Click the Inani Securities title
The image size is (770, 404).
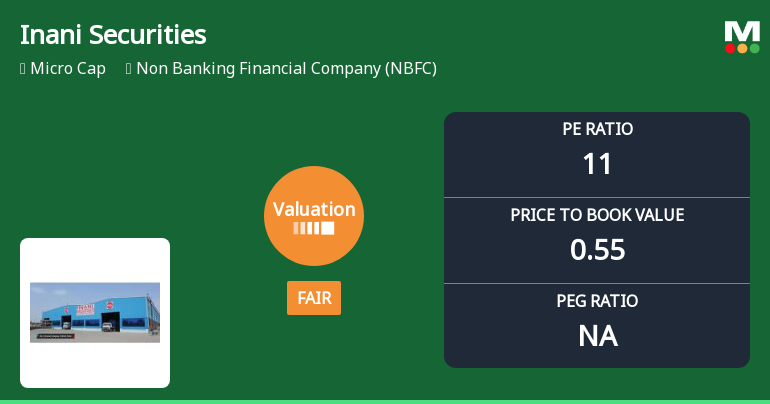click(x=113, y=35)
